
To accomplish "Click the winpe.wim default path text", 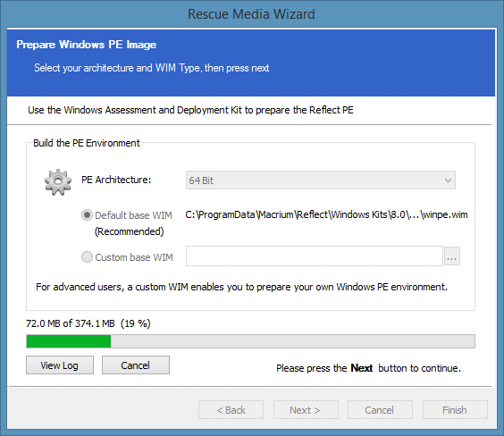I will 326,214.
